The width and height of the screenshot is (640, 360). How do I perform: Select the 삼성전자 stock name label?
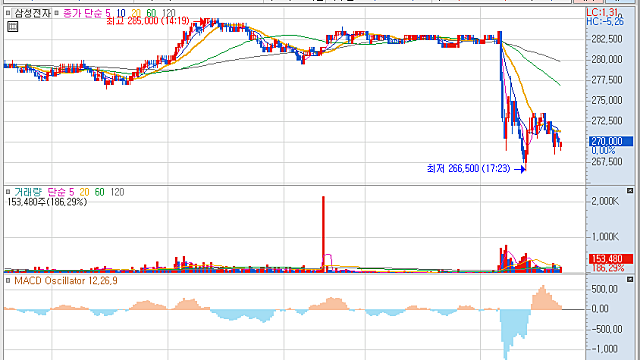32,13
